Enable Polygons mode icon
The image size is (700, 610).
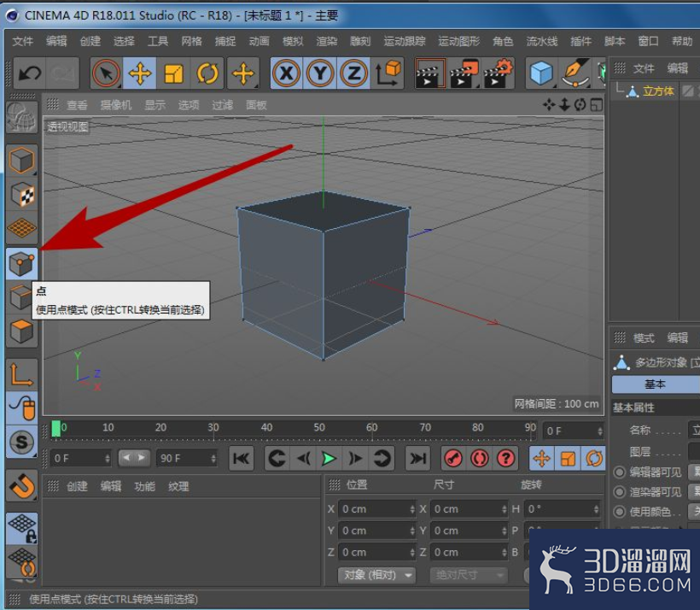[21, 332]
